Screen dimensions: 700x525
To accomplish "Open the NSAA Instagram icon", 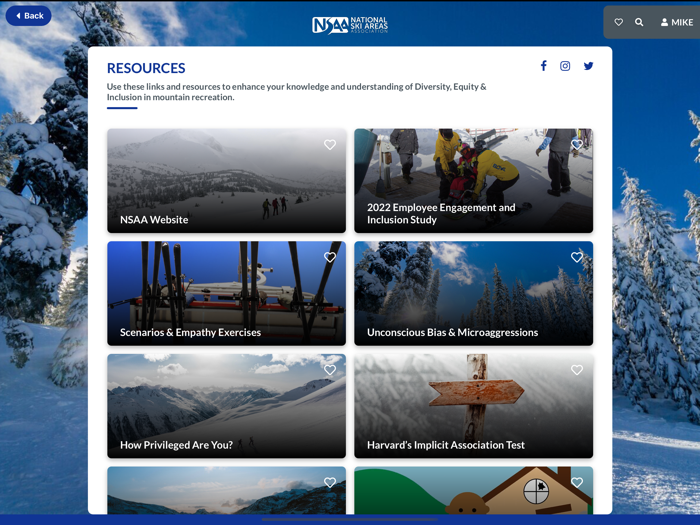I will 565,66.
